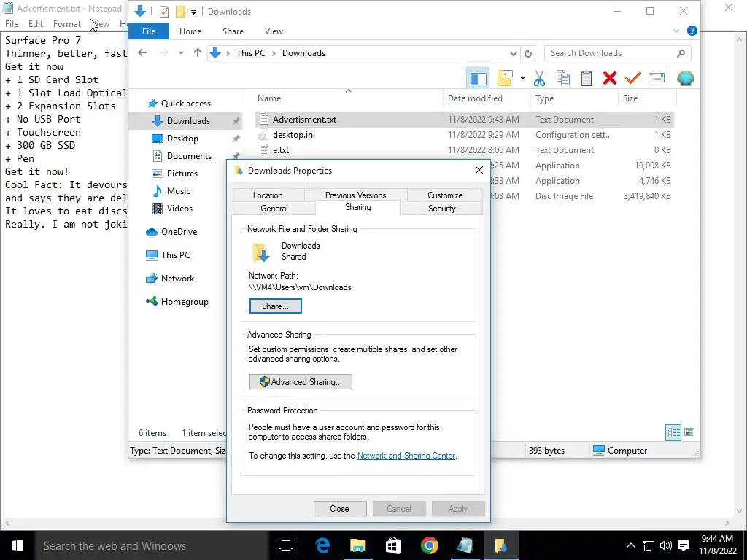Select the e.txt file
The width and height of the screenshot is (747, 560).
[281, 150]
